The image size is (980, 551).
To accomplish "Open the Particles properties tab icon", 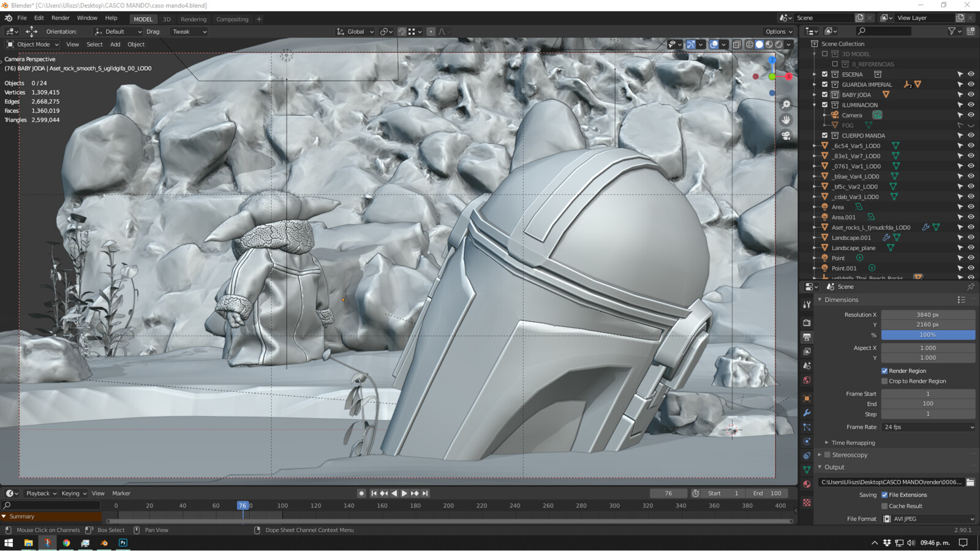I will point(807,427).
